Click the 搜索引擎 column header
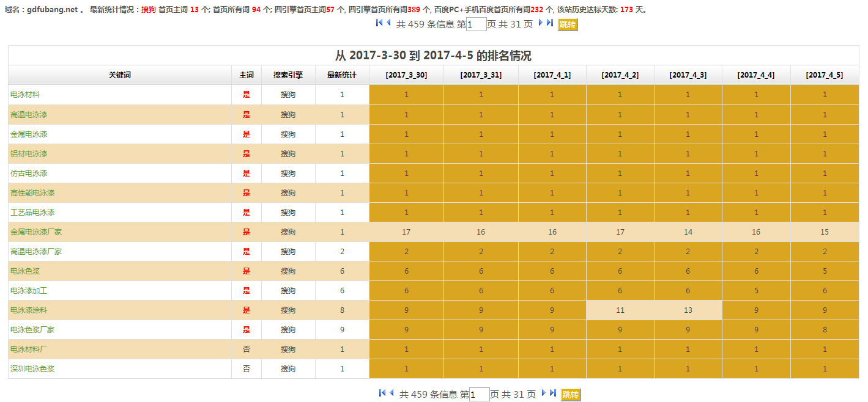868x402 pixels. point(288,75)
